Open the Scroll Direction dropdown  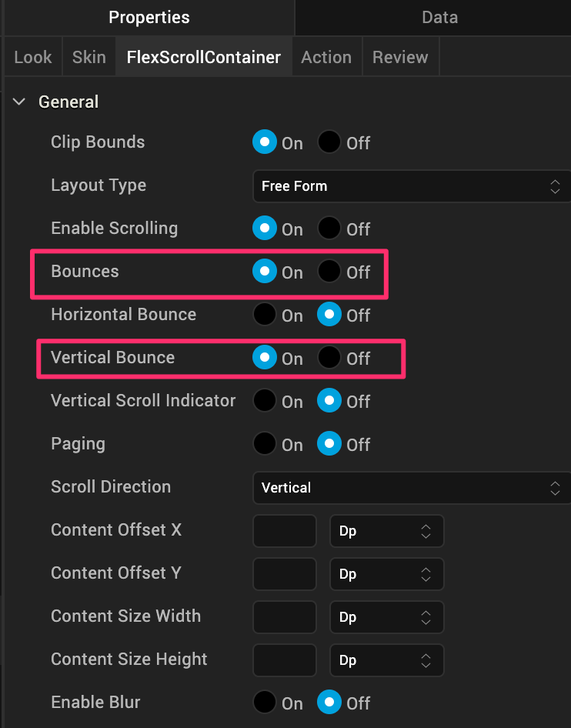(412, 488)
